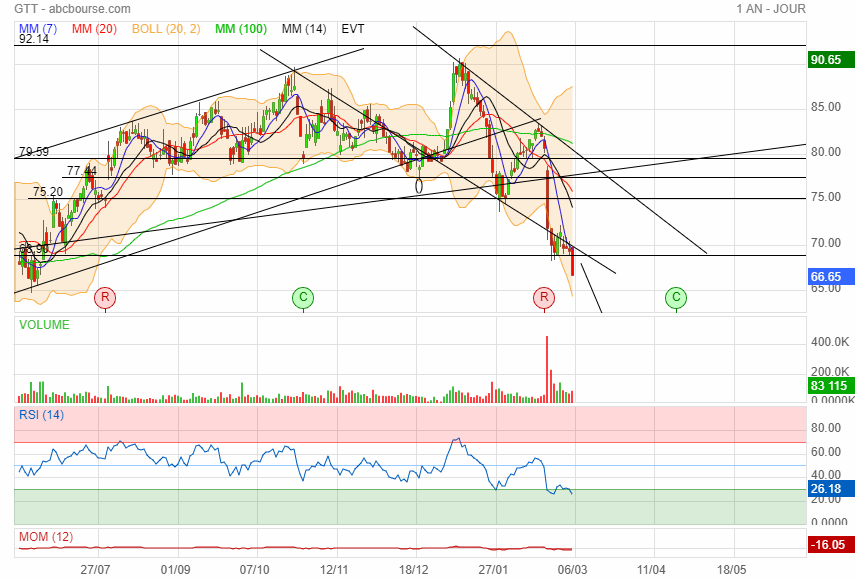Click the 12/11 date axis label
Image resolution: width=855 pixels, height=580 pixels.
334,570
